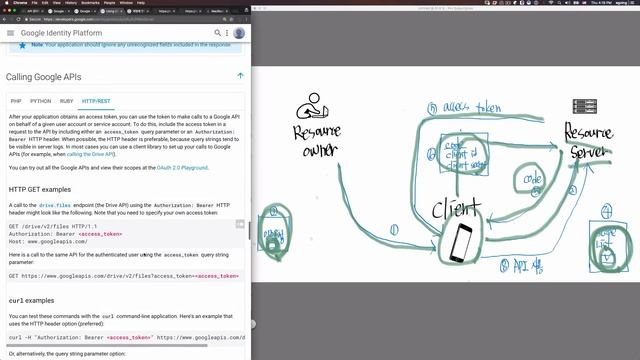
Task: Click the 'curl examples' heading
Action: [31, 300]
